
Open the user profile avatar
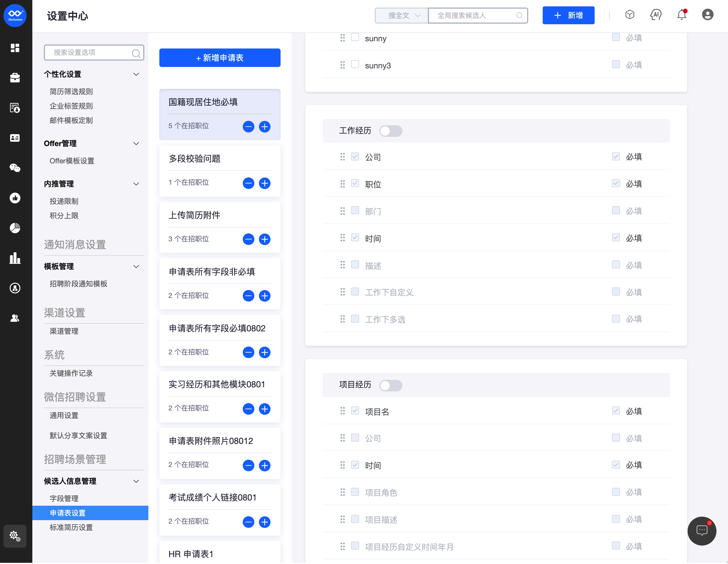[708, 15]
